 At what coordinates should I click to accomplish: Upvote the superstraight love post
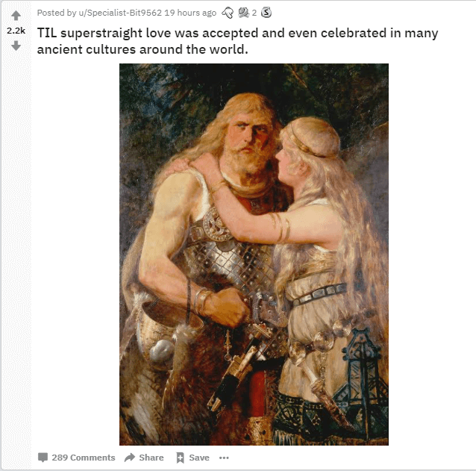tap(16, 16)
